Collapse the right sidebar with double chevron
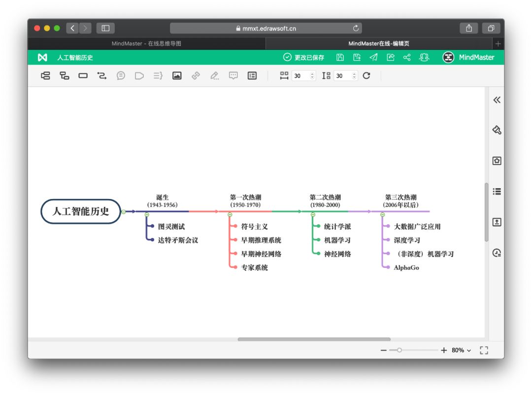 coord(497,100)
